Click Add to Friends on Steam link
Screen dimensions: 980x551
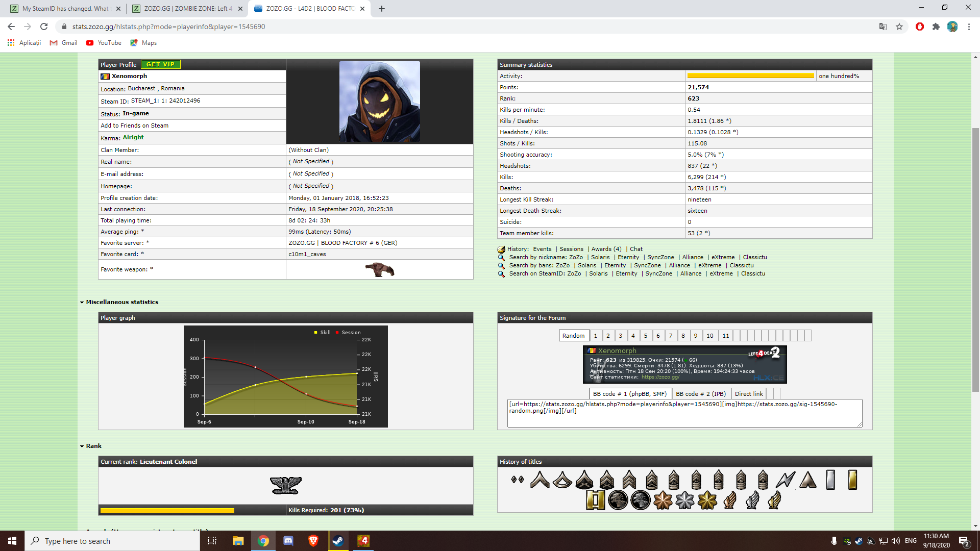[134, 126]
